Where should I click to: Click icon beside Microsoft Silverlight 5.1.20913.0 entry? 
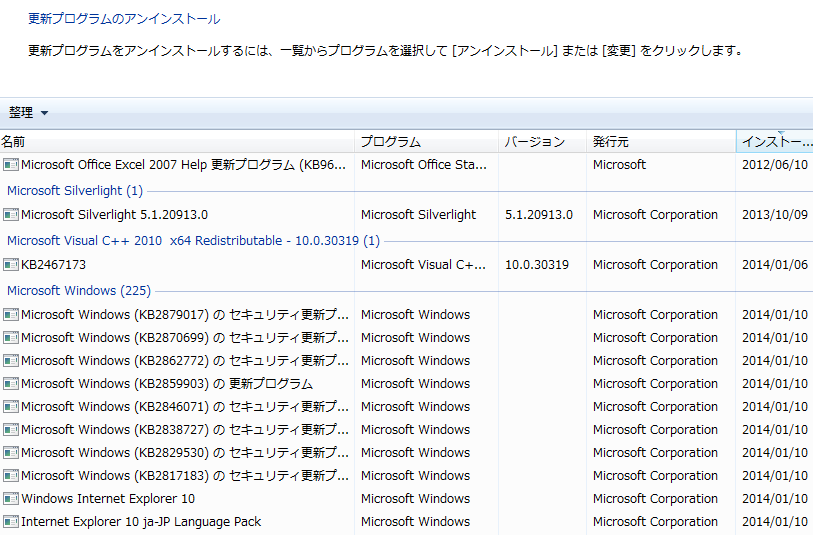(x=11, y=215)
